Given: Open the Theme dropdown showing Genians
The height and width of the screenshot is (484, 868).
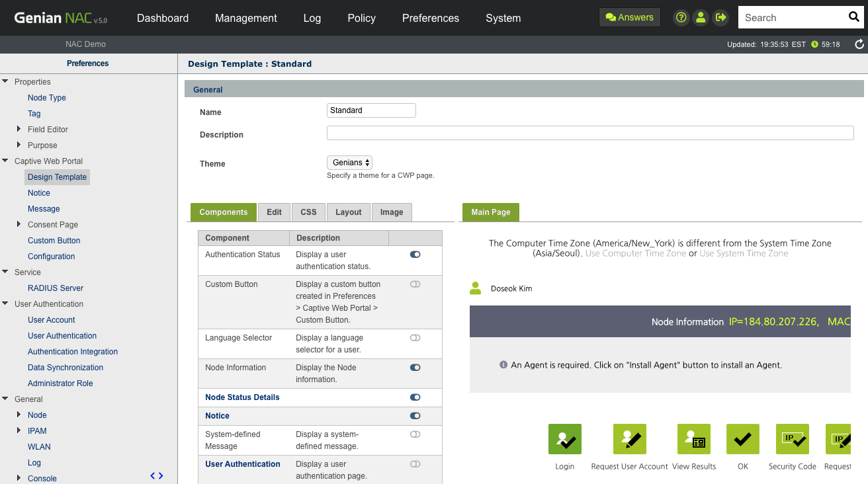Looking at the screenshot, I should tap(349, 162).
